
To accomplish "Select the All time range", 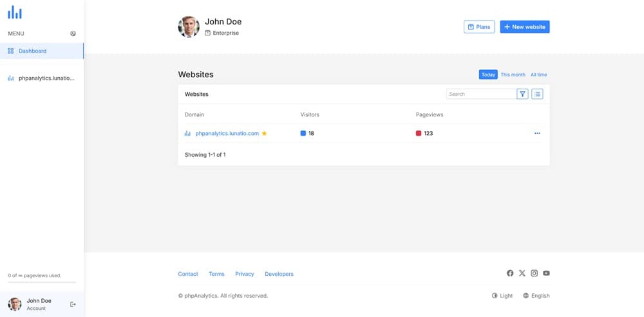I will [x=538, y=75].
